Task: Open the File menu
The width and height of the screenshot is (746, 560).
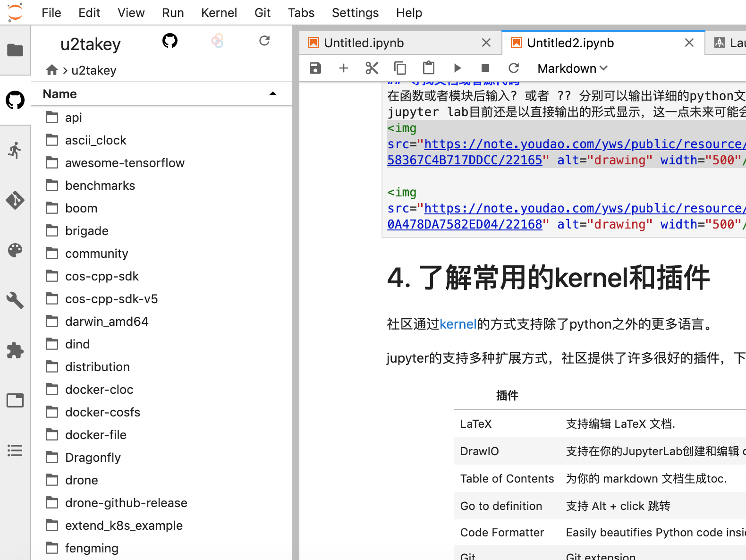Action: click(51, 13)
